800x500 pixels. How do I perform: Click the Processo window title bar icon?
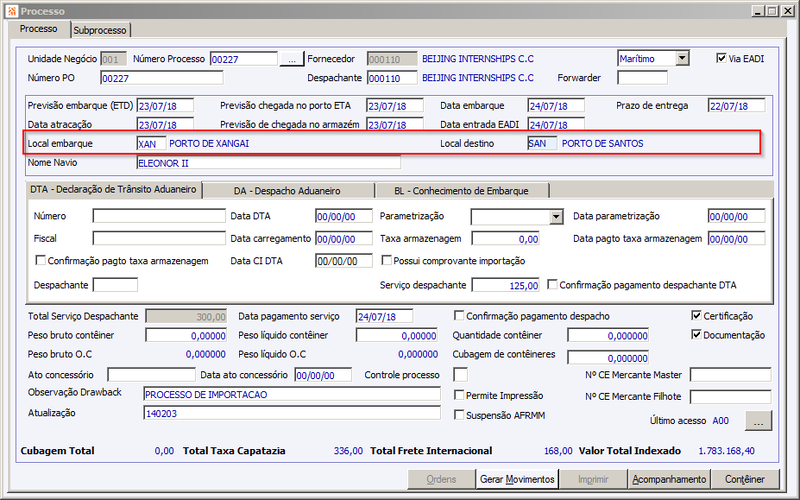pos(11,11)
